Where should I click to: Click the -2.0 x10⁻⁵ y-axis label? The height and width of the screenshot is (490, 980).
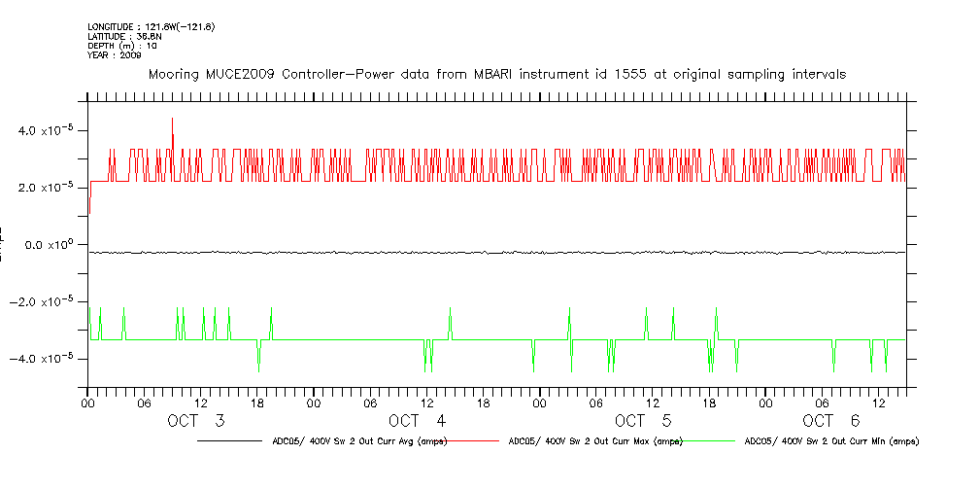click(x=47, y=301)
